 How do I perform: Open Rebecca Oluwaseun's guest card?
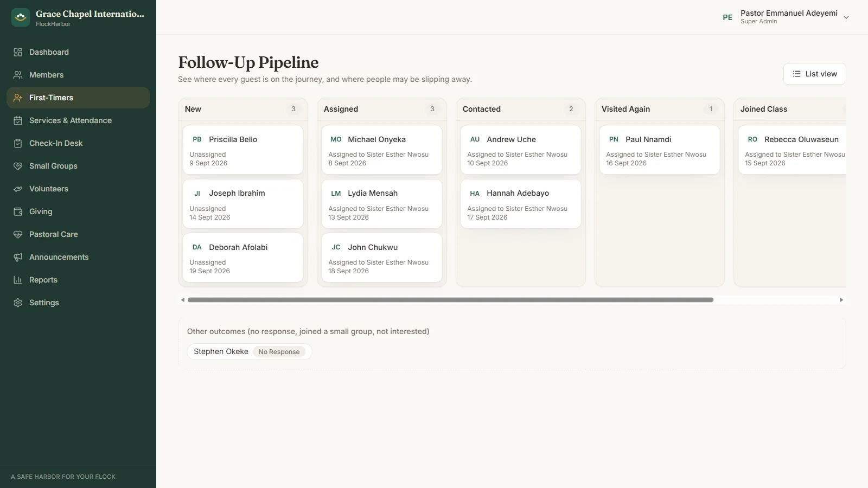tap(793, 150)
